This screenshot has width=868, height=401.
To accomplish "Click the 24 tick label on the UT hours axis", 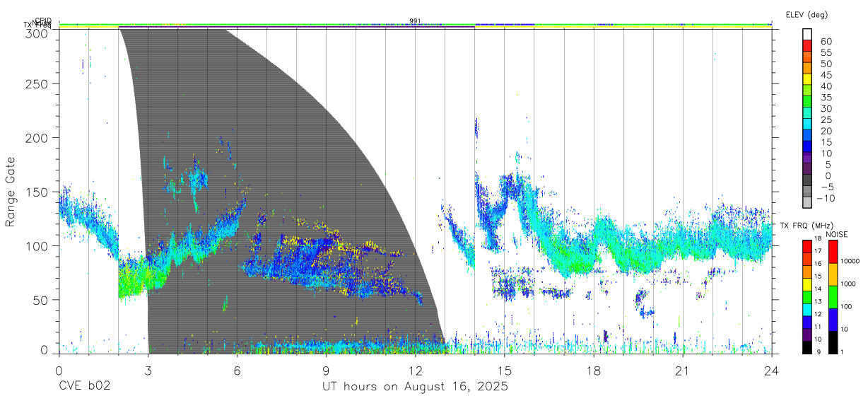I will (772, 371).
